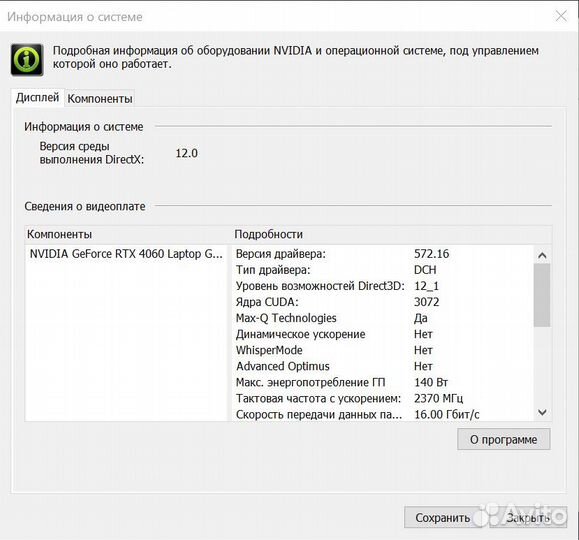
Task: Click the Закрыть button
Action: pyautogui.click(x=528, y=517)
